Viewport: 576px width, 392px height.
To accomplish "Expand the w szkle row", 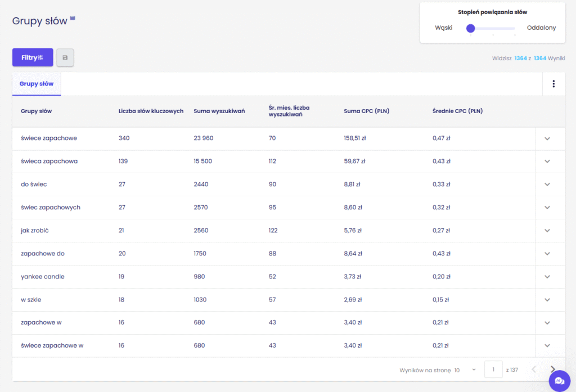I will (547, 300).
